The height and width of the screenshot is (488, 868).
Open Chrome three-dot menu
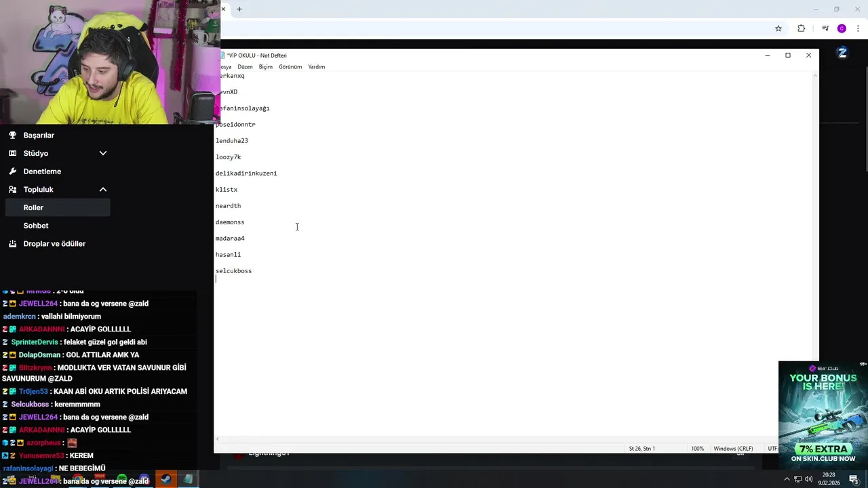[x=858, y=28]
